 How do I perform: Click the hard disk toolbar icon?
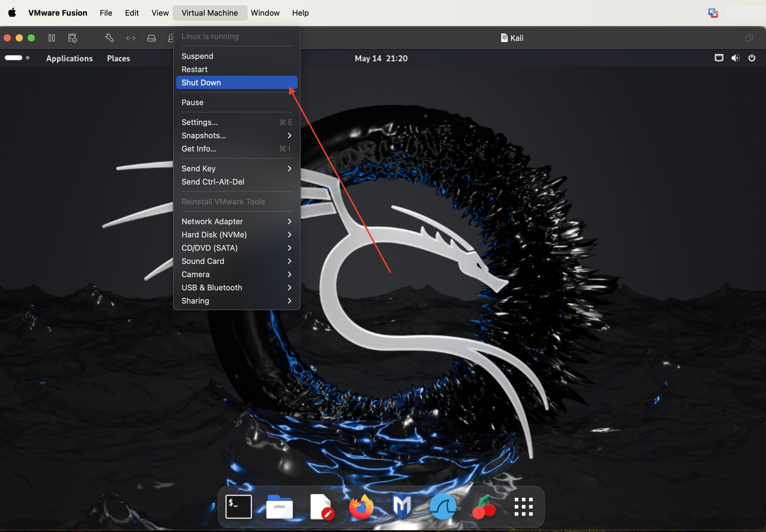[x=151, y=38]
